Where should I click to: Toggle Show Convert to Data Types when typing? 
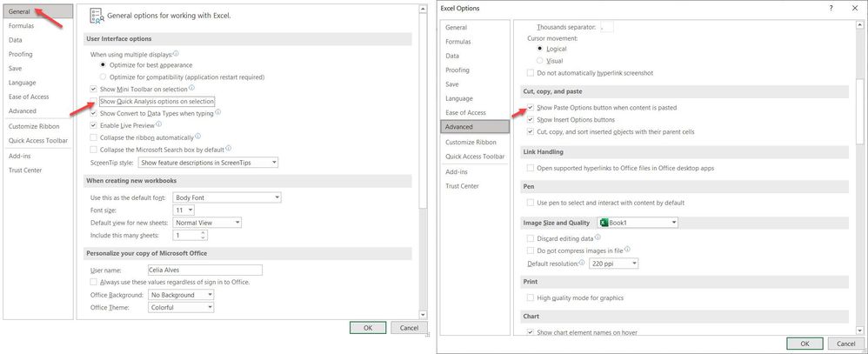(x=93, y=113)
